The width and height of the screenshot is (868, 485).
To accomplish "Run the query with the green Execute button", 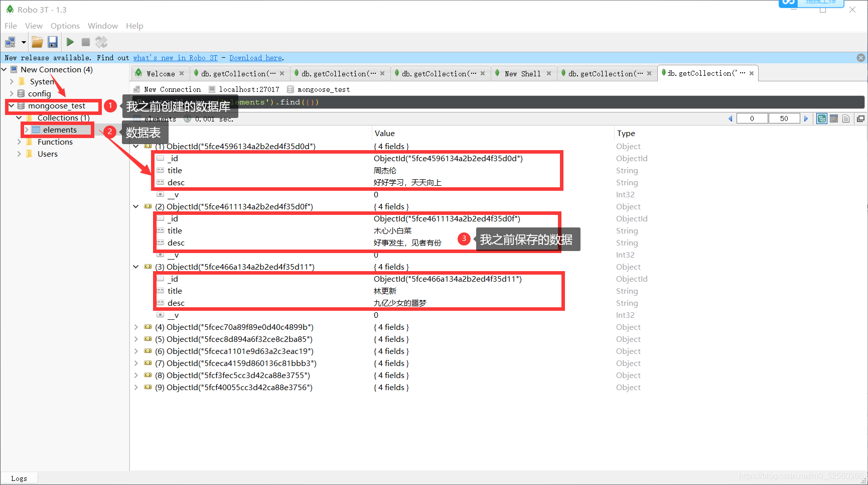I will tap(70, 42).
